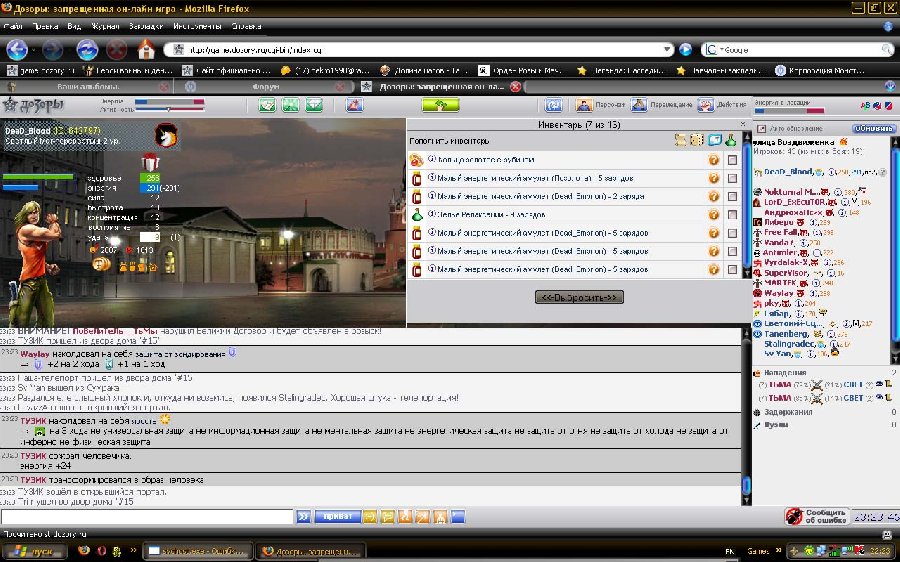
Task: Click the red gift box icon
Action: 150,162
